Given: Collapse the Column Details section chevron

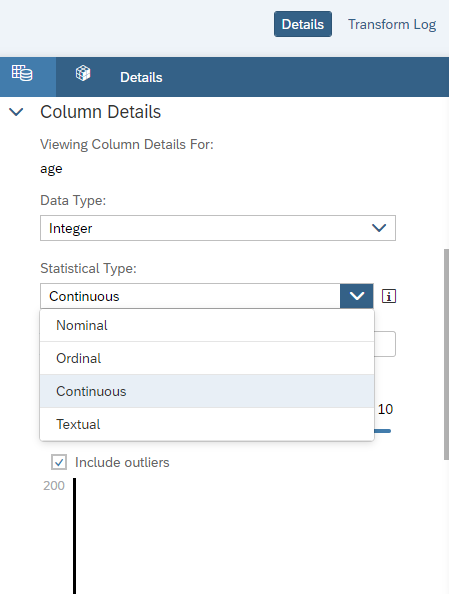Looking at the screenshot, I should tap(16, 112).
